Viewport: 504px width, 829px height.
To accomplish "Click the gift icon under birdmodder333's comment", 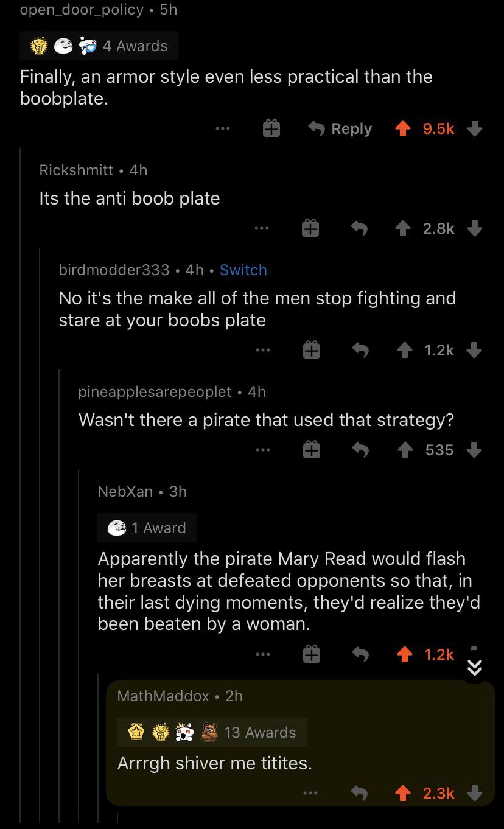I will coord(311,350).
